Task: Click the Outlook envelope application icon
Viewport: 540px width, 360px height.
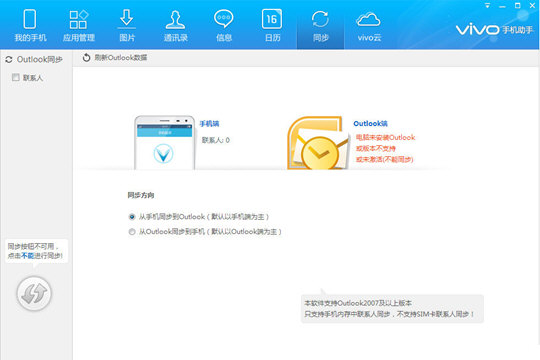Action: [x=318, y=143]
